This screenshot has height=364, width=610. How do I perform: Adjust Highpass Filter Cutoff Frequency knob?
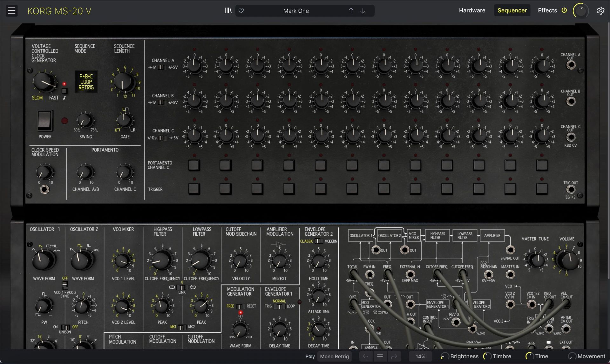click(162, 260)
